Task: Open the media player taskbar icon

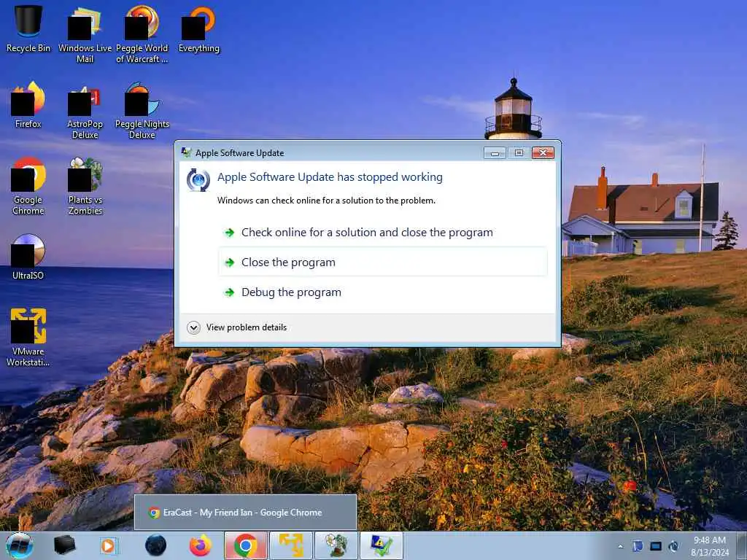Action: pos(108,545)
